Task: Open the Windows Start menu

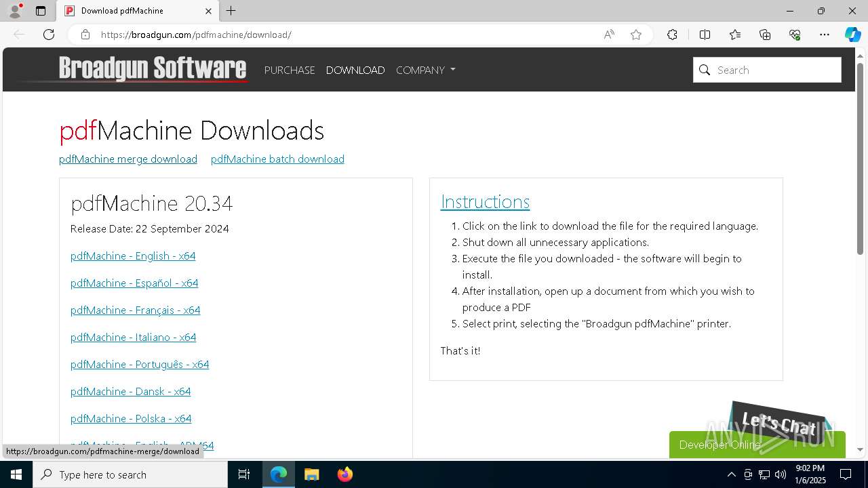Action: (16, 474)
